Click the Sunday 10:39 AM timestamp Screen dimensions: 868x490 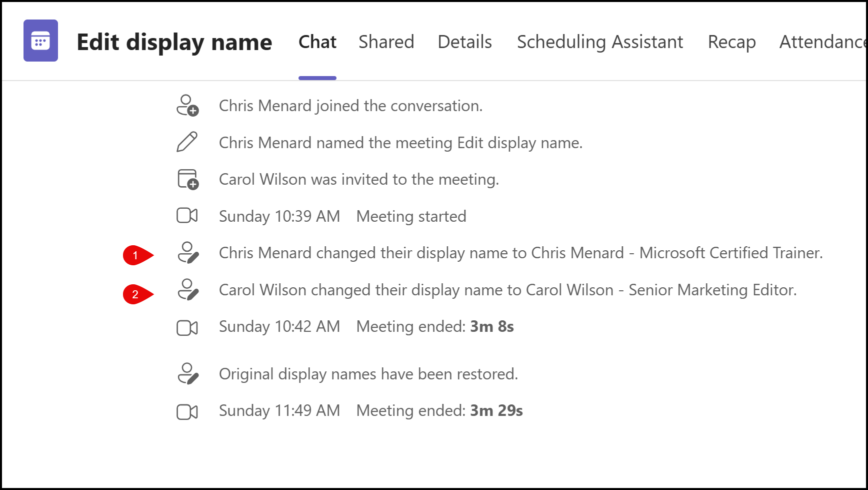tap(278, 216)
